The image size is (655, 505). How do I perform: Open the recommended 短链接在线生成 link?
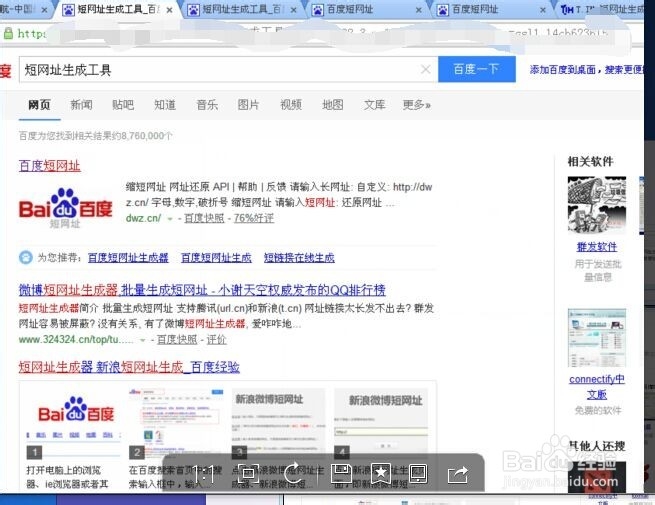299,258
